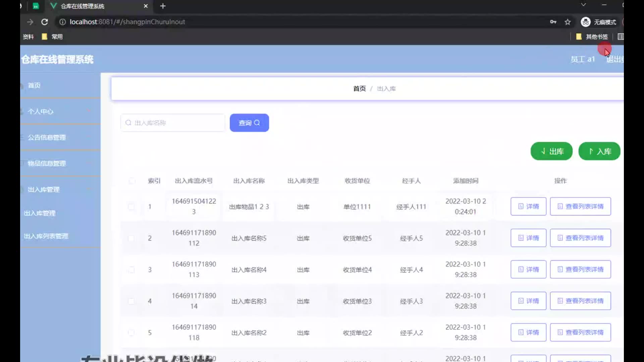
Task: Click the 入库 inbound arrow button
Action: [599, 151]
